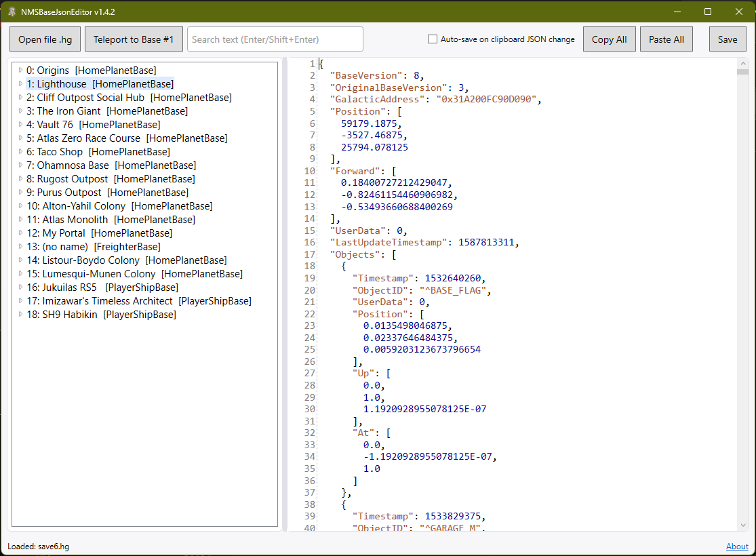
Task: Expand the 13: (no name) FreighterBase node
Action: (x=20, y=246)
